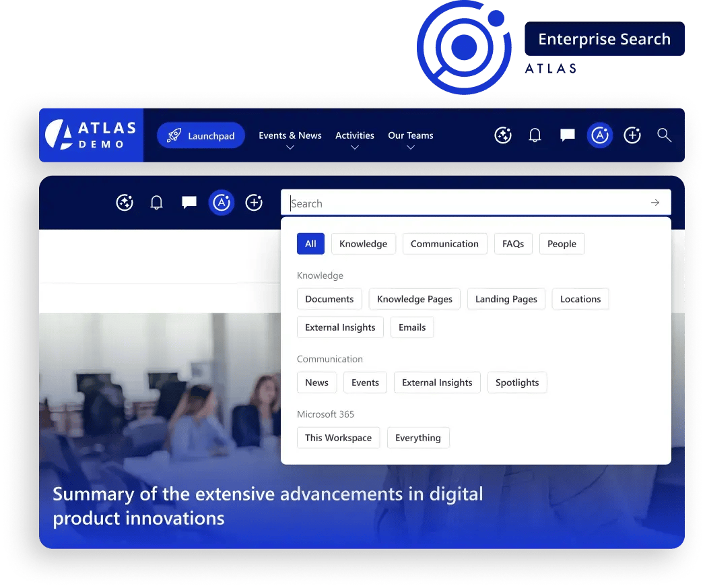This screenshot has width=705, height=588.
Task: Open notifications via the bell icon
Action: click(535, 135)
